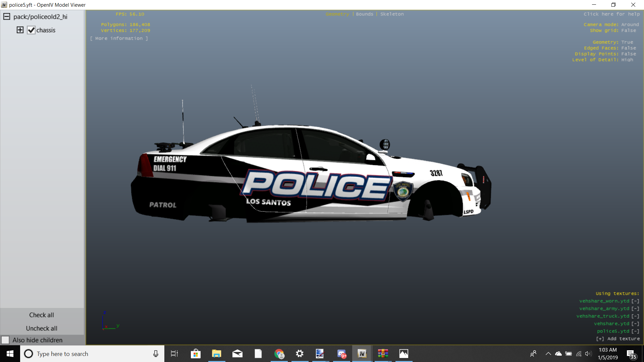Click the Check all button
The image size is (644, 362).
[42, 315]
